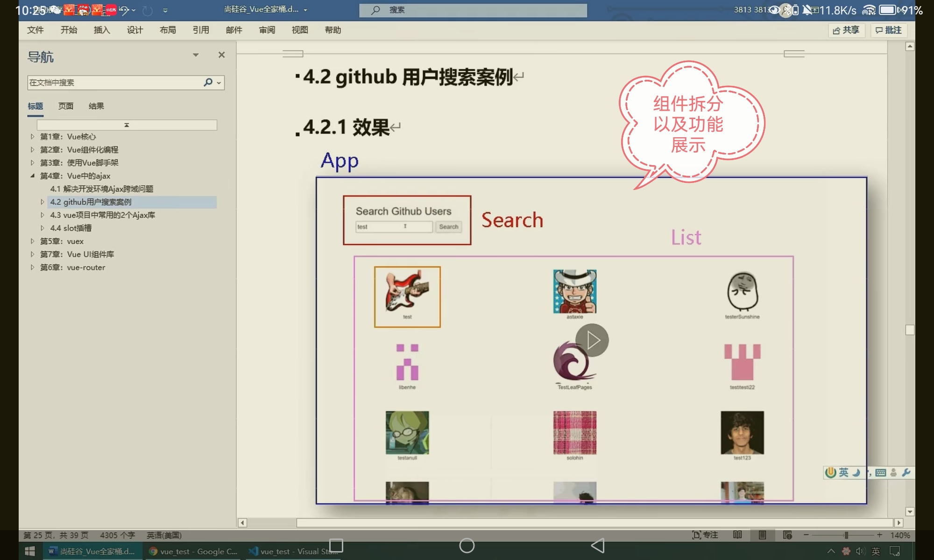Image resolution: width=934 pixels, height=560 pixels.
Task: Click the zoom in plus icon
Action: [x=880, y=535]
